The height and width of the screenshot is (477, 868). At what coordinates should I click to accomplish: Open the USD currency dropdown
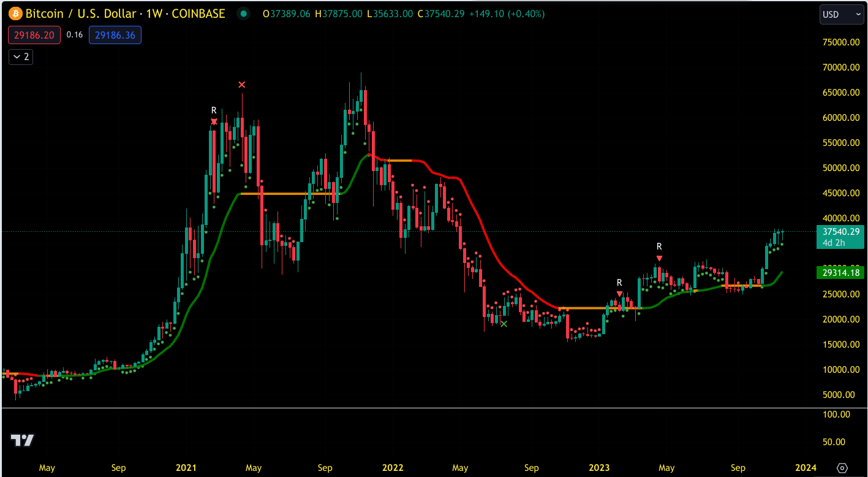pyautogui.click(x=842, y=15)
